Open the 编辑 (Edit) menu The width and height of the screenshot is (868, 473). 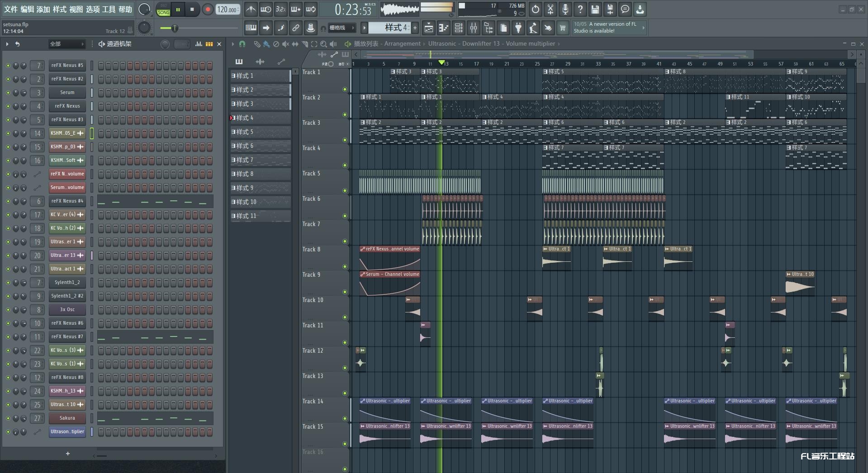coord(27,9)
